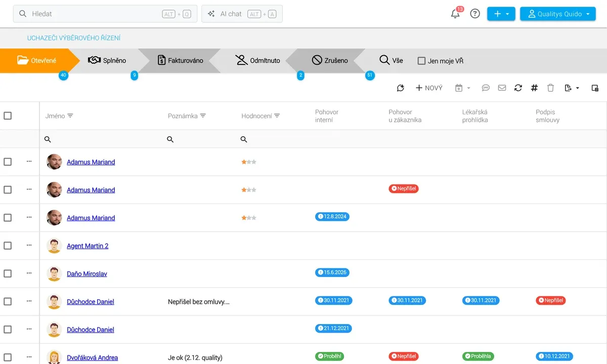Image resolution: width=607 pixels, height=364 pixels.
Task: Click the NOVÝ button
Action: click(429, 88)
